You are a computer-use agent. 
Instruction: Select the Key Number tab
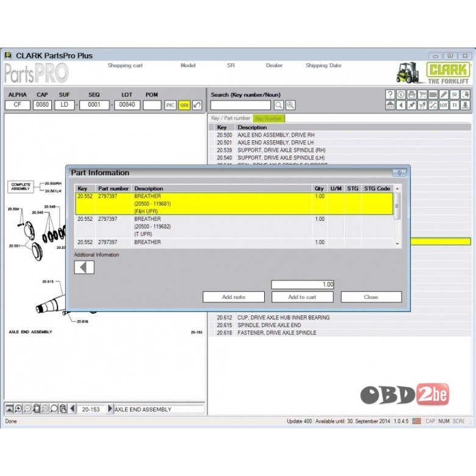click(269, 118)
